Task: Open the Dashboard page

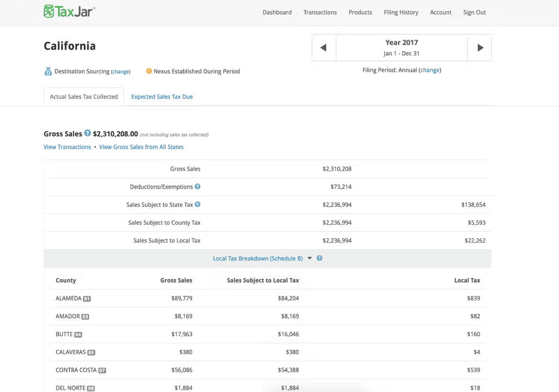Action: click(x=277, y=12)
